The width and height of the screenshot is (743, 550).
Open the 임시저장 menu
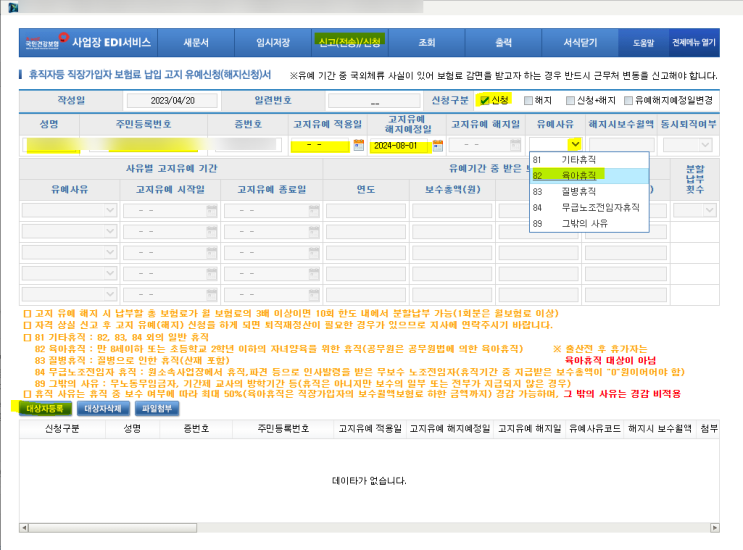273,43
